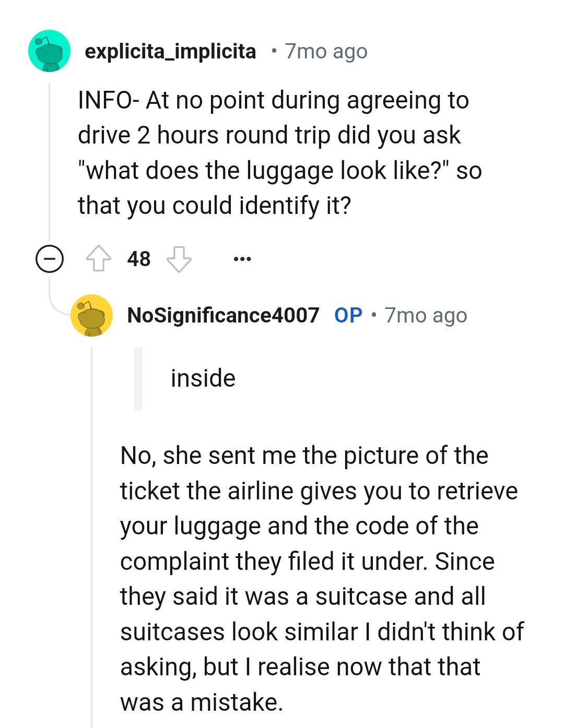Toggle the collapse state of the top comment
The height and width of the screenshot is (728, 564).
(49, 259)
